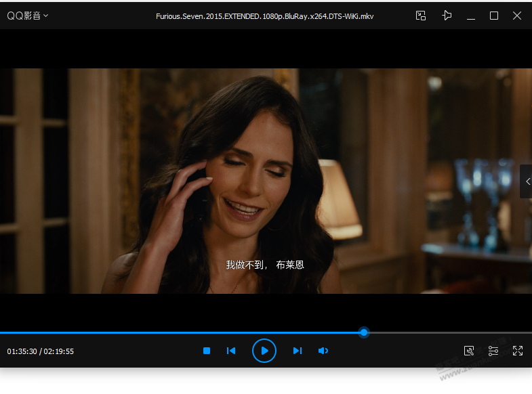532x394 pixels.
Task: Enter fullscreen mode
Action: click(518, 351)
